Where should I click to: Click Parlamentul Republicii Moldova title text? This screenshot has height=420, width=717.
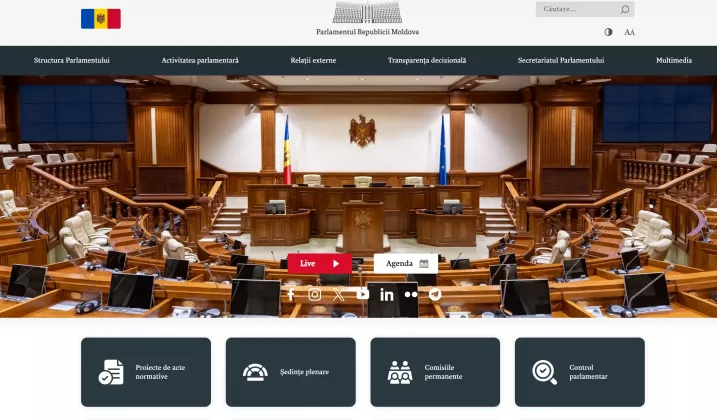368,32
